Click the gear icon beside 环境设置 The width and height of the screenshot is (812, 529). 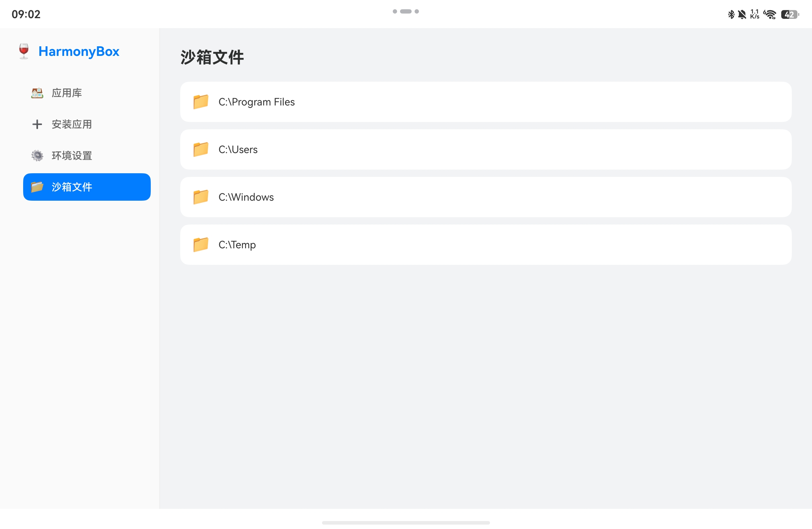[x=37, y=156]
